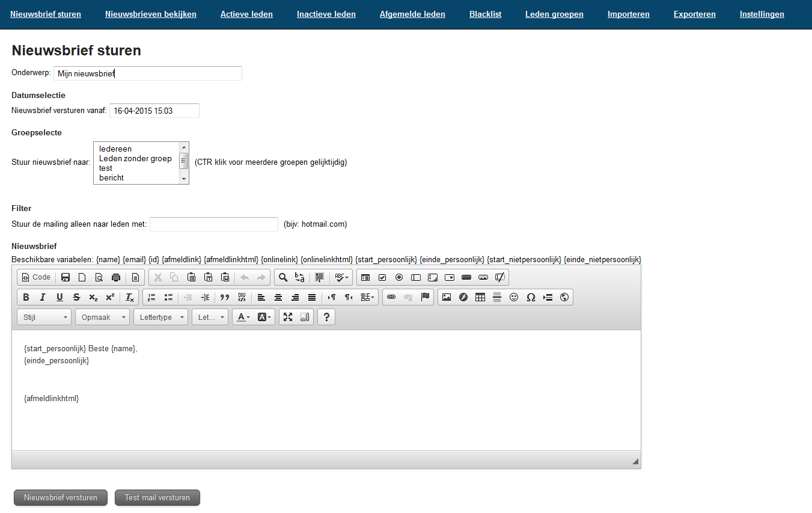This screenshot has height=513, width=812.
Task: Click the print icon in editor toolbar
Action: click(116, 277)
